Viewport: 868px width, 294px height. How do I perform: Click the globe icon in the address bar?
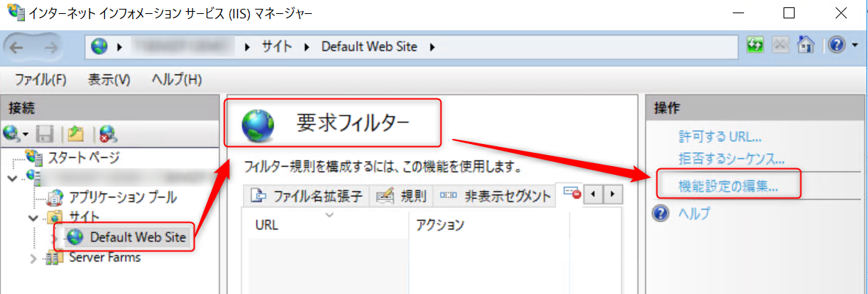(x=100, y=47)
